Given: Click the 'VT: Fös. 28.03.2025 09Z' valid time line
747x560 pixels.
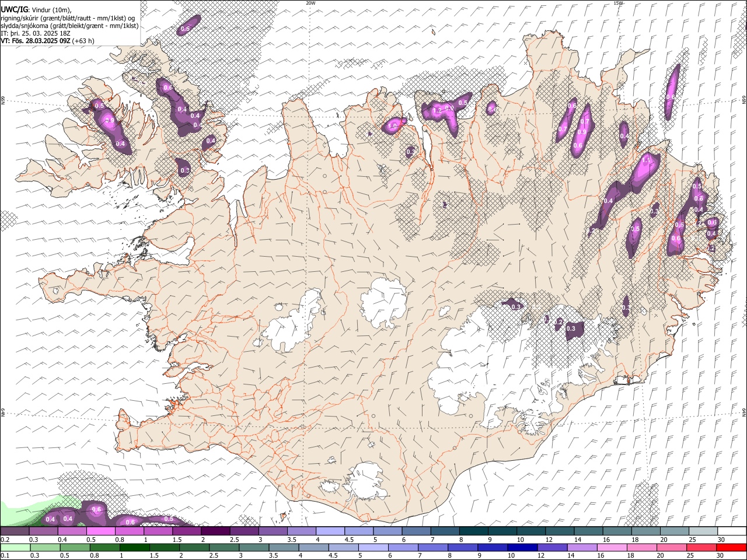Looking at the screenshot, I should [x=47, y=41].
